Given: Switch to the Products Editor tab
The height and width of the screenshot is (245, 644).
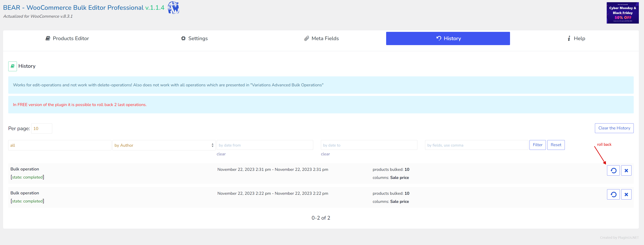Looking at the screenshot, I should coord(67,38).
